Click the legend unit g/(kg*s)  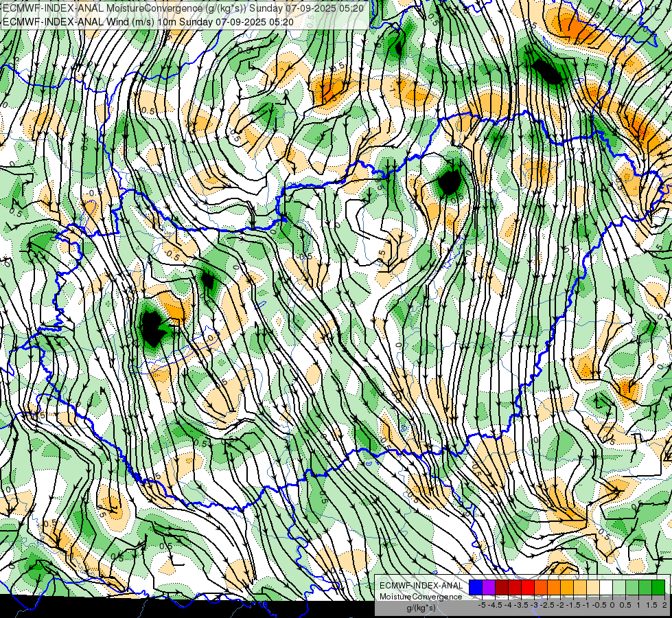pyautogui.click(x=421, y=608)
